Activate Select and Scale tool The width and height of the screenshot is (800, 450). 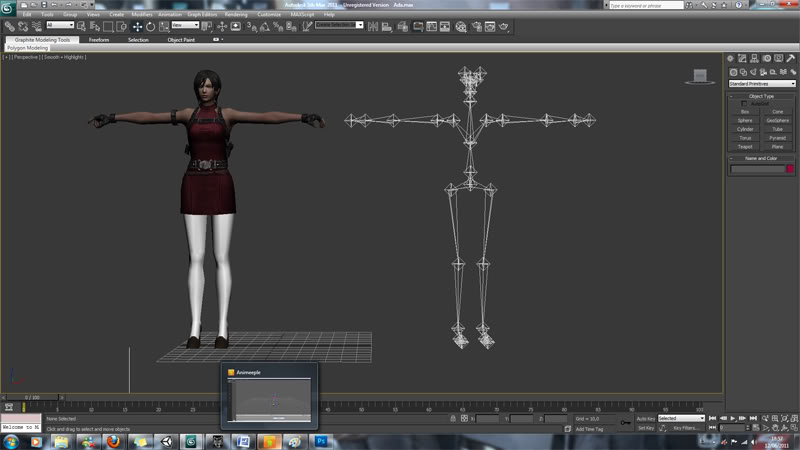coord(164,26)
